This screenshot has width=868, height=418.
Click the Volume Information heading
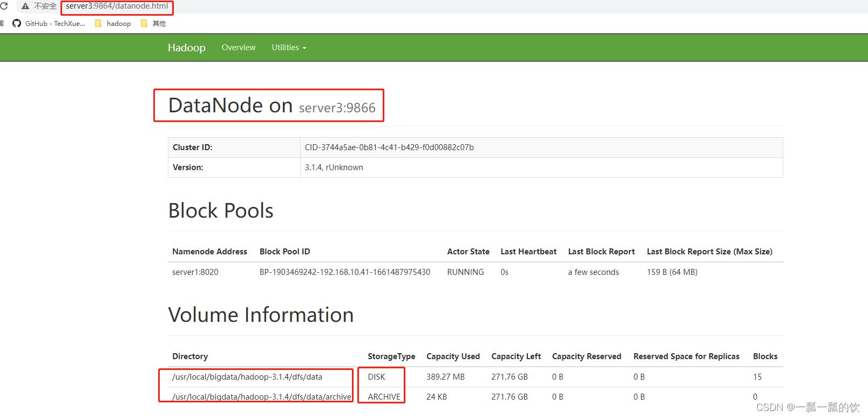click(261, 315)
